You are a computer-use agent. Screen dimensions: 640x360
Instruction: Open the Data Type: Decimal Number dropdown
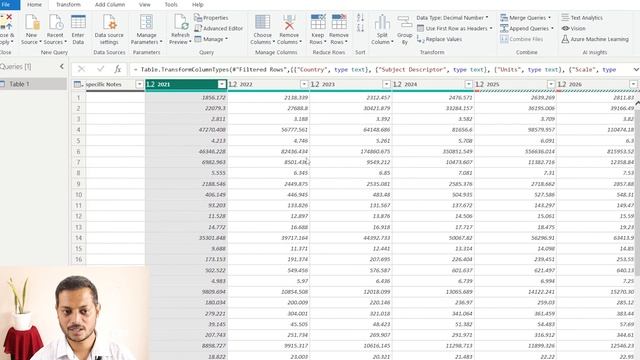click(452, 18)
